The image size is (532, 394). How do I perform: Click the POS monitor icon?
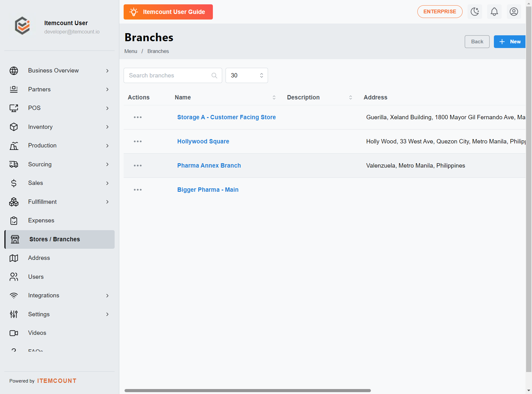(14, 108)
